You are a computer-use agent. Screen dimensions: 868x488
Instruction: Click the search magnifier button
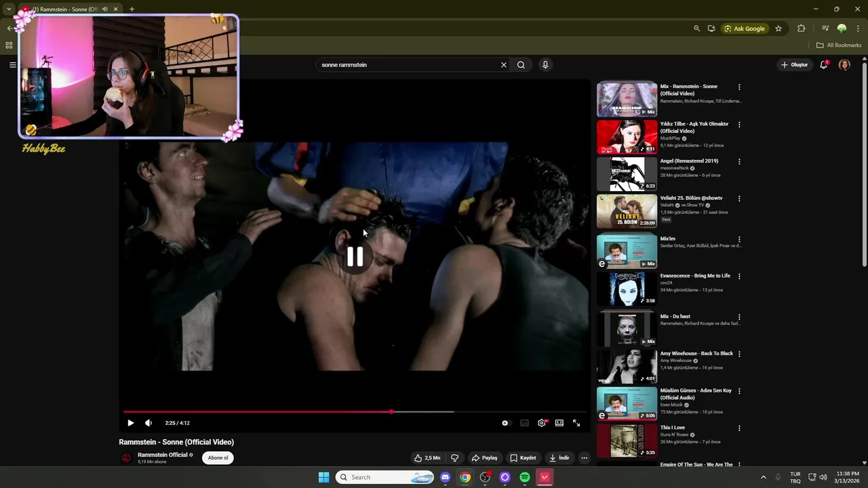[521, 65]
